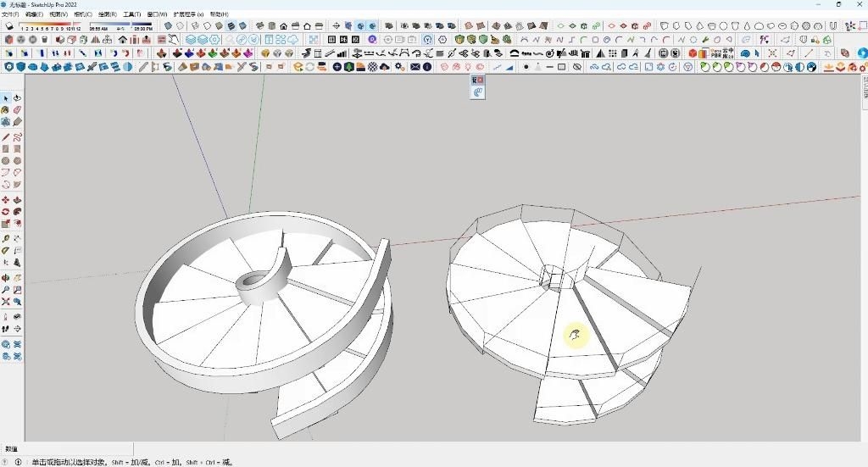Activate the Rotate tool

(6, 212)
